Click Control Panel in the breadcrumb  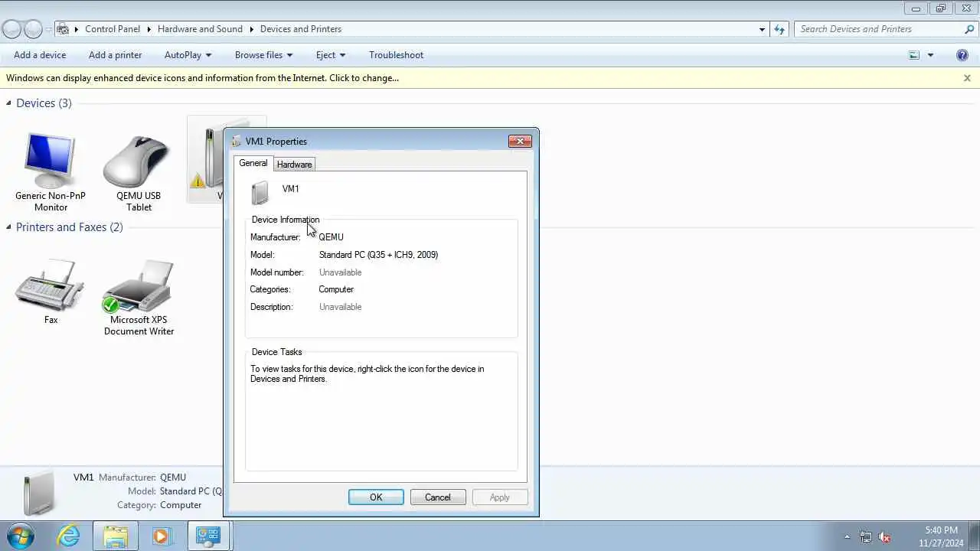(x=113, y=29)
